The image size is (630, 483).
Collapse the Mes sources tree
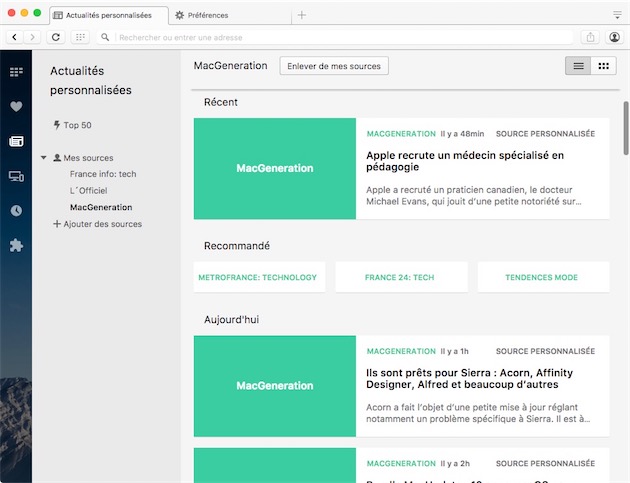point(43,158)
